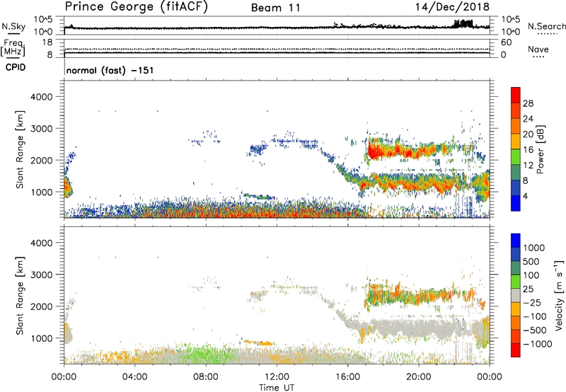
Task: Select the '24' label on the power colorbar
Action: click(528, 119)
